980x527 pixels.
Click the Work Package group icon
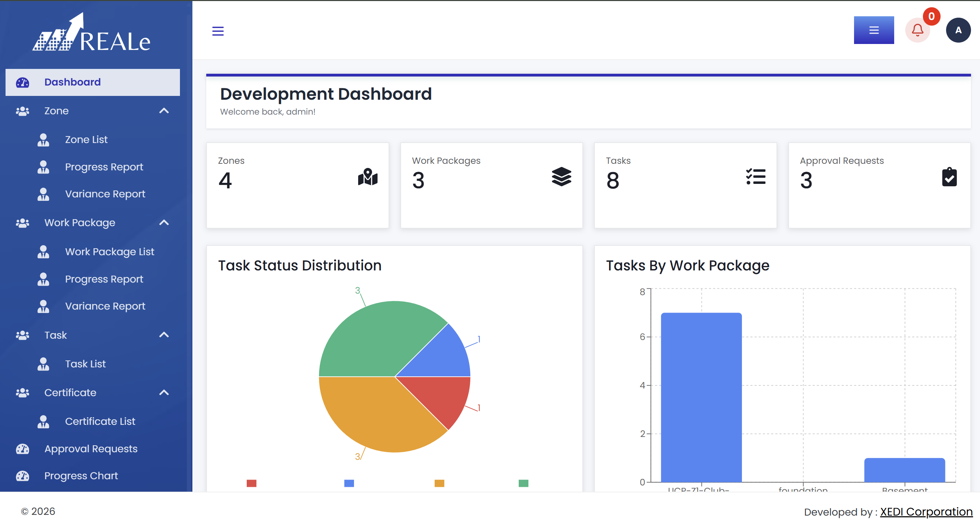pyautogui.click(x=22, y=223)
